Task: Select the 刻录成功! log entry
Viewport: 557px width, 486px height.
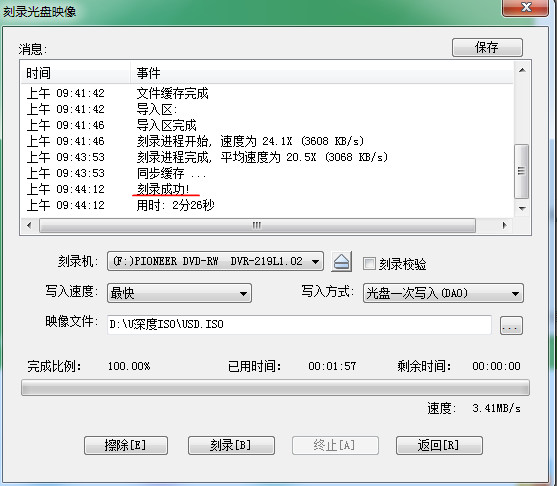Action: (163, 189)
